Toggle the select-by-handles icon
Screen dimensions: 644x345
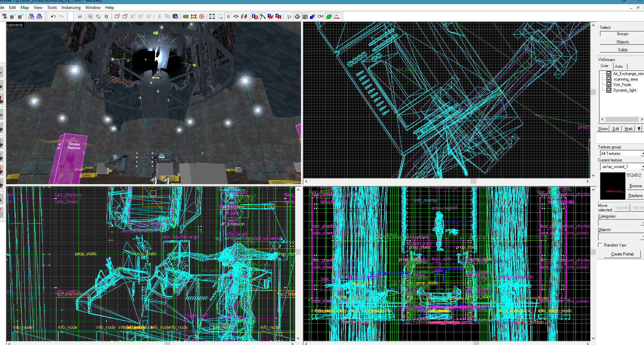point(212,16)
